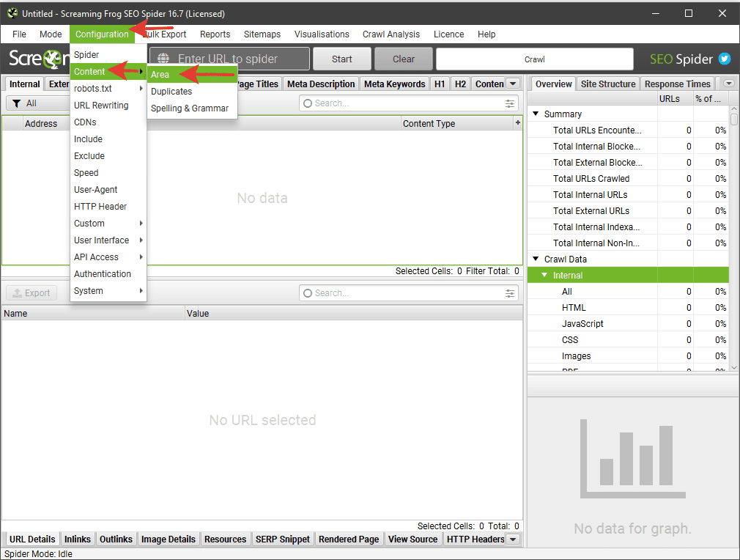Open the Licence menu
Screen dimensions: 740x560
point(448,34)
